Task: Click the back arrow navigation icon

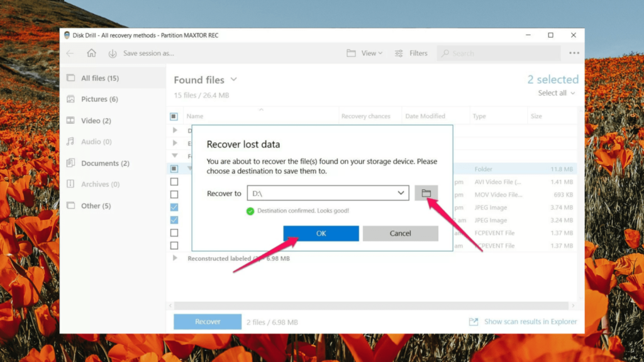Action: click(x=70, y=53)
